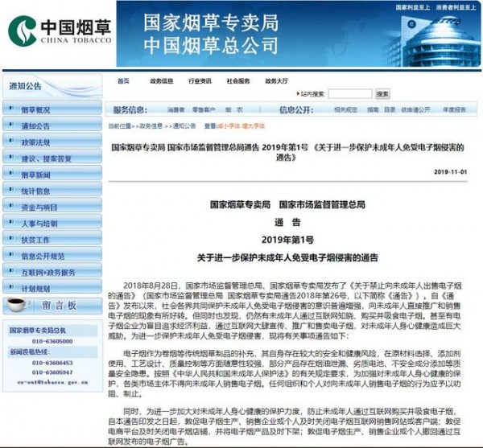Open 扶贫工作 in the sidebar
The height and width of the screenshot is (448, 483).
[x=52, y=238]
